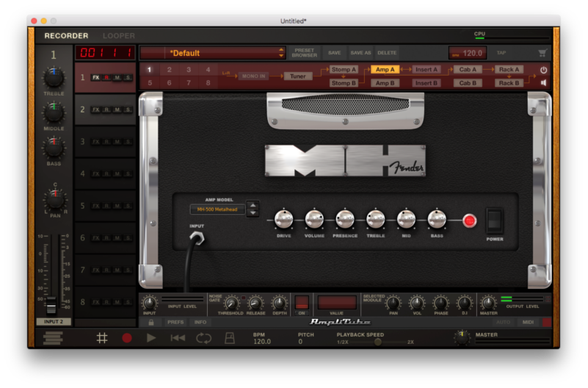The height and width of the screenshot is (388, 588).
Task: Open the shopping cart store icon
Action: 542,53
